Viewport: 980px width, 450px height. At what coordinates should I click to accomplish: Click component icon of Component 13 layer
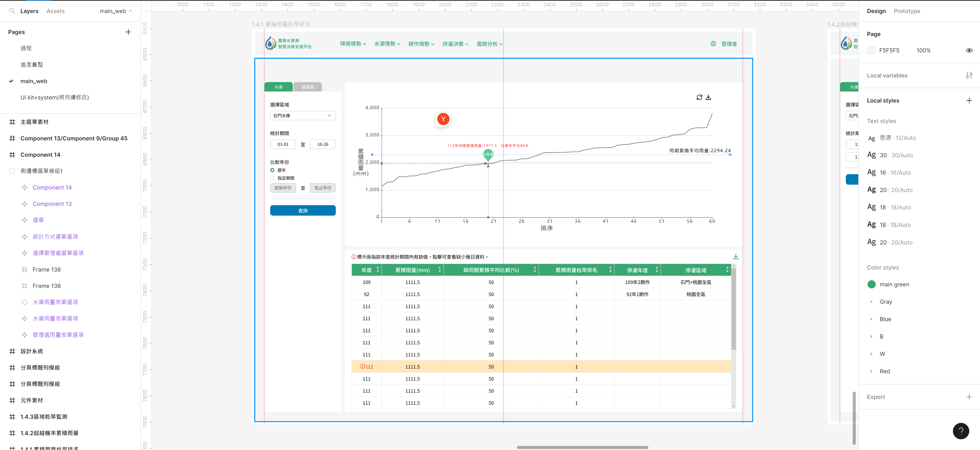pyautogui.click(x=24, y=204)
